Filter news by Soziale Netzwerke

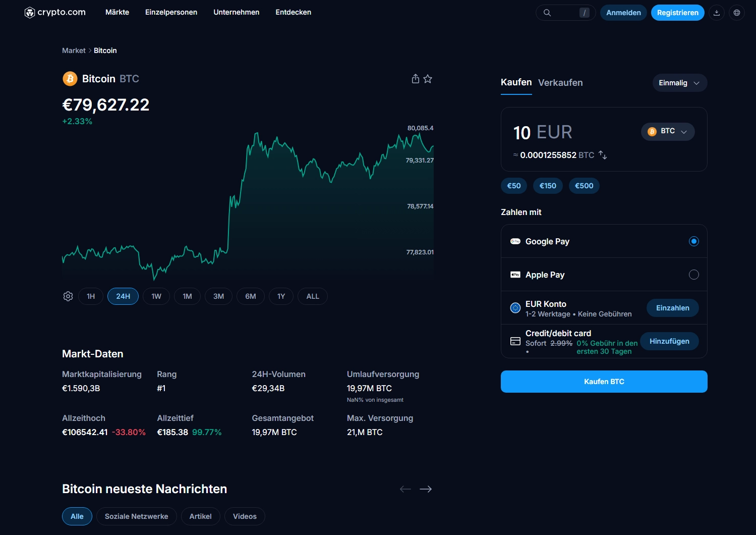[136, 516]
